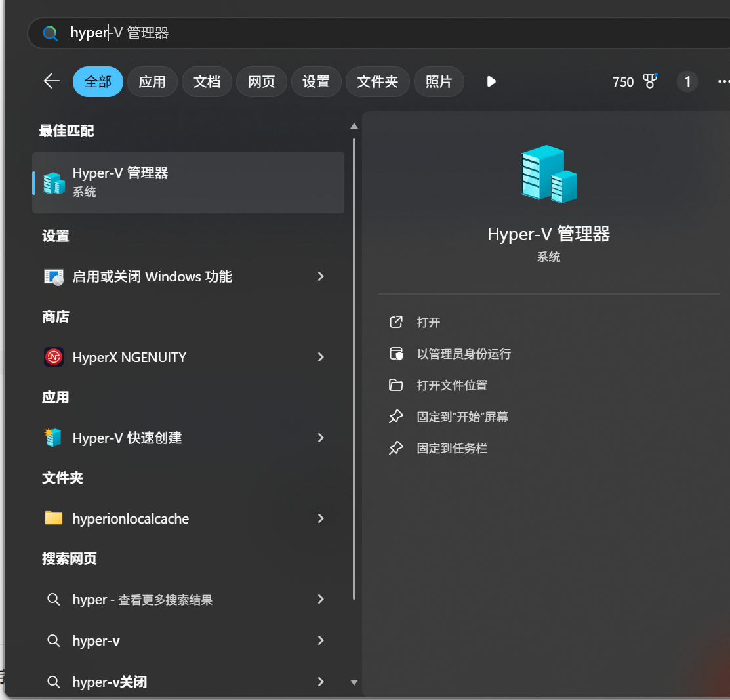
Task: Click the results list scrollbar thumb
Action: pyautogui.click(x=354, y=368)
